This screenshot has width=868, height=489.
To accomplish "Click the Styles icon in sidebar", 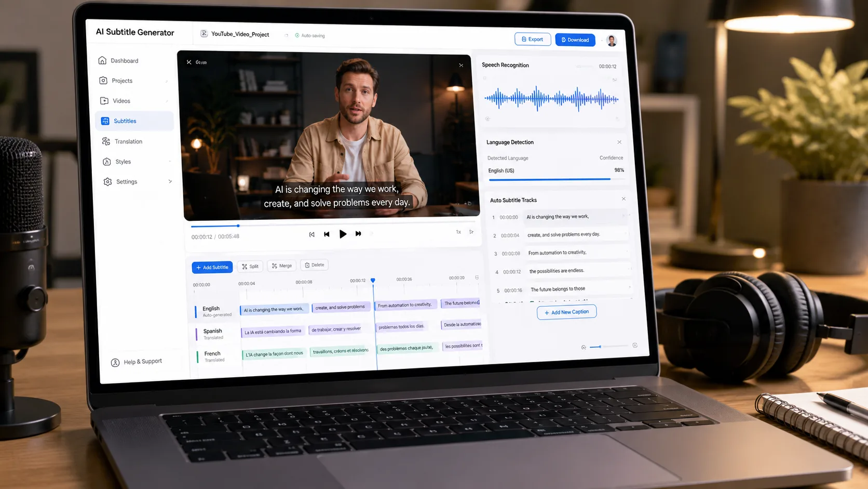I will (x=107, y=162).
